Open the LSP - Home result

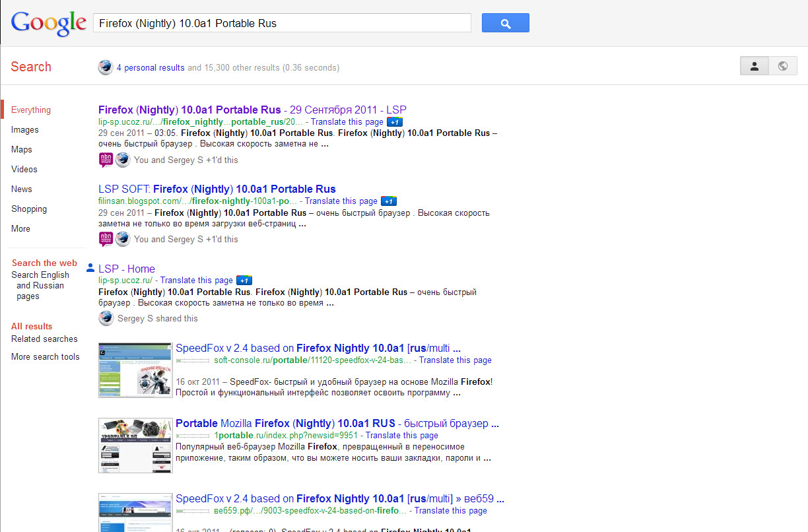(x=127, y=269)
